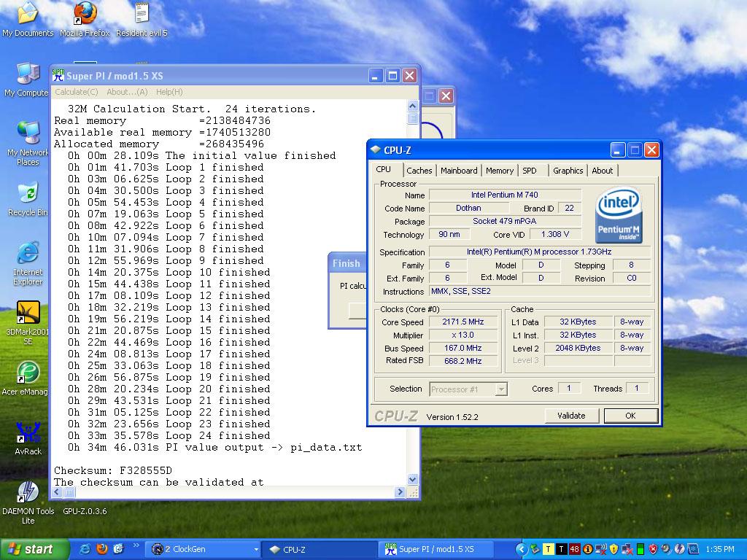Open the Start menu
The width and height of the screenshot is (747, 560).
click(34, 549)
